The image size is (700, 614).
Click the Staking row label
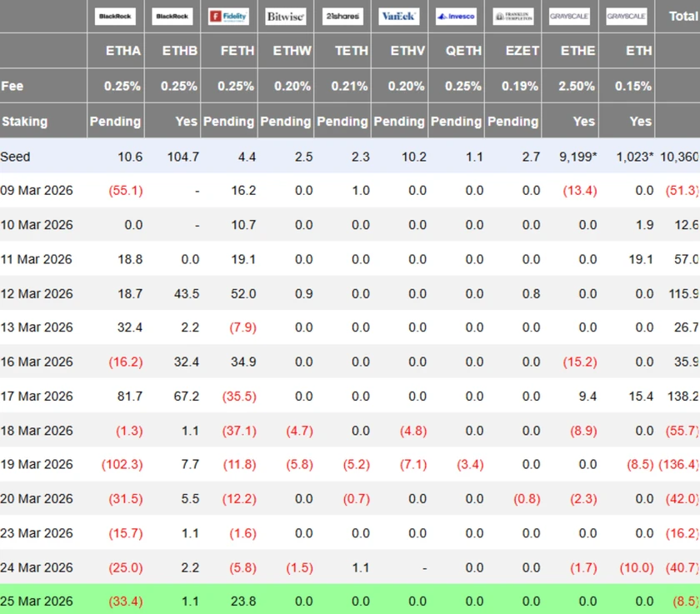coord(24,122)
